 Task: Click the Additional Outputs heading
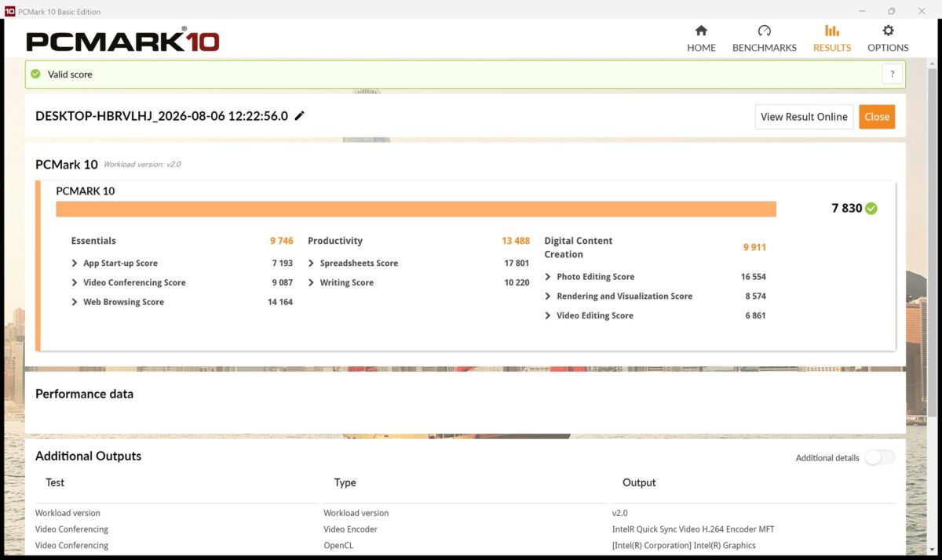click(88, 456)
